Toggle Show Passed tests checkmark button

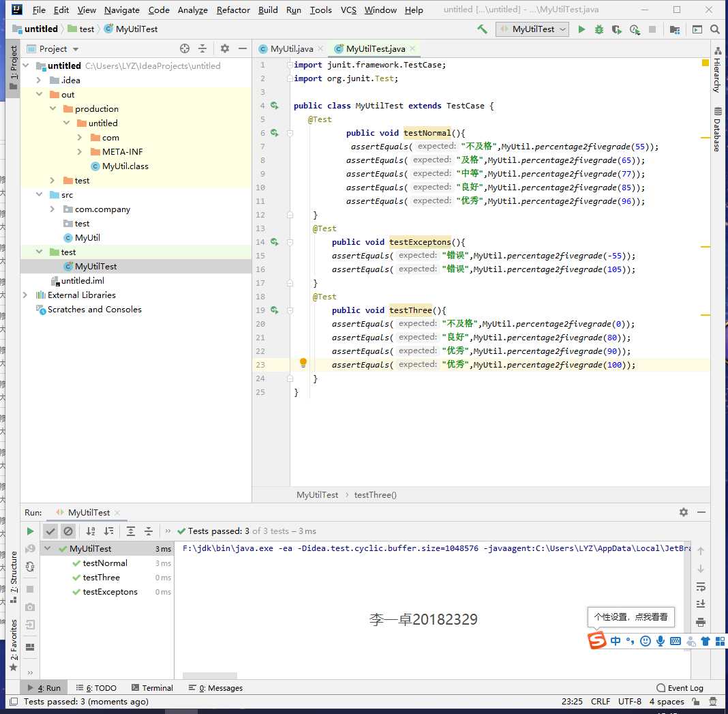pos(50,531)
